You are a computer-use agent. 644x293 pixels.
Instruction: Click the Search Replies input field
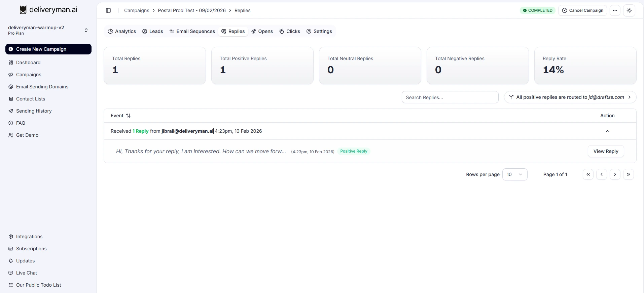click(450, 97)
